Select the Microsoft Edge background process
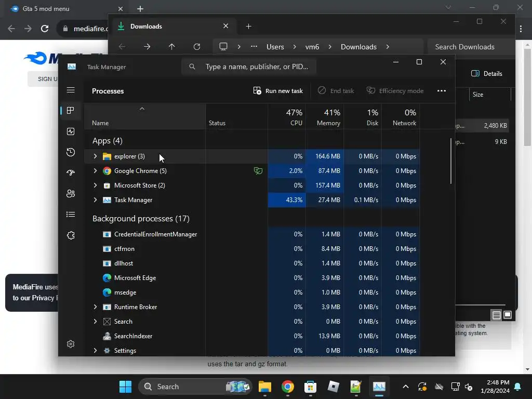The height and width of the screenshot is (399, 532). 252,278
